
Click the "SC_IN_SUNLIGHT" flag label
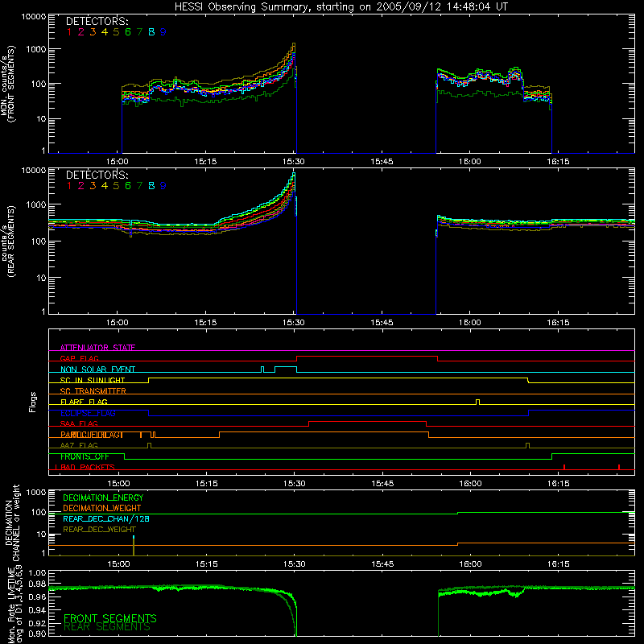pos(93,380)
